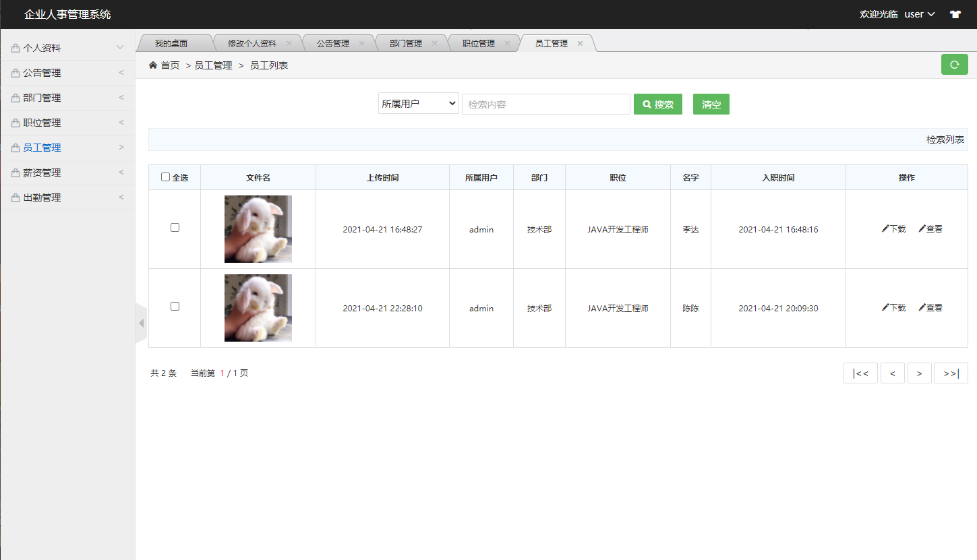
Task: Check the checkbox for the 陈陈 row
Action: click(175, 307)
